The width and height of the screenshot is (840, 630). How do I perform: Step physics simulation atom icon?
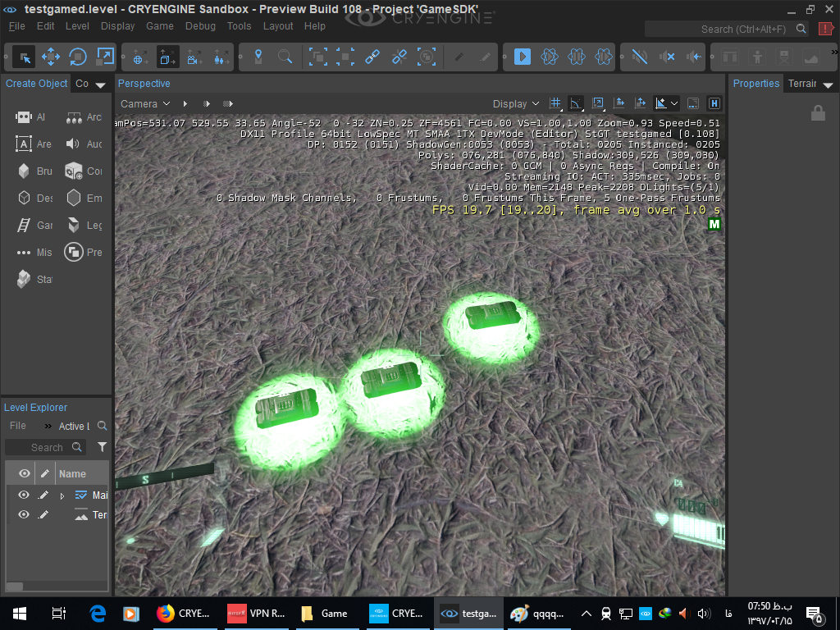603,57
